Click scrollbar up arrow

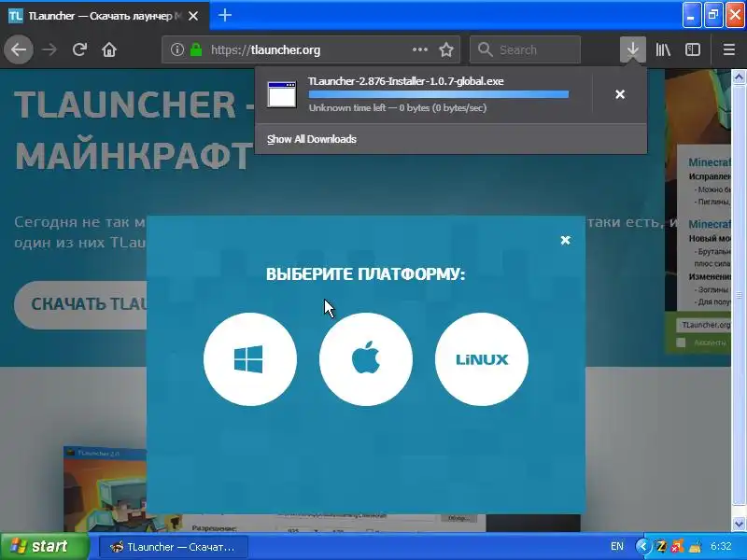[x=739, y=77]
